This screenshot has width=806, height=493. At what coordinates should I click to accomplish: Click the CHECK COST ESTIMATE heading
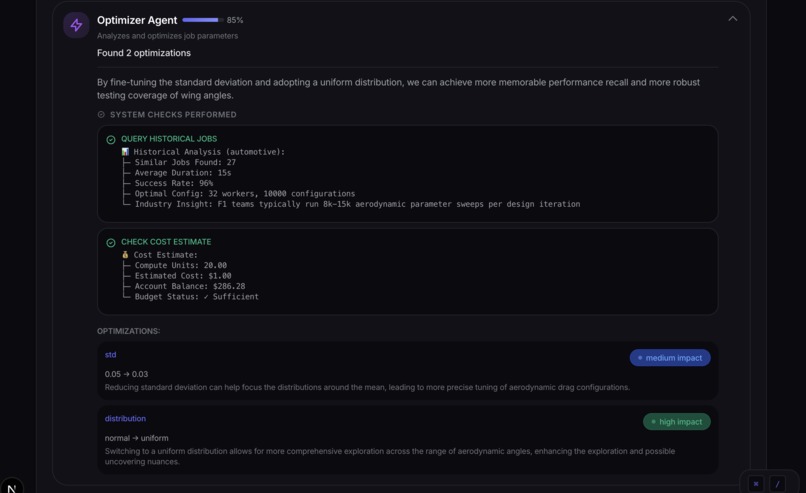pyautogui.click(x=166, y=242)
